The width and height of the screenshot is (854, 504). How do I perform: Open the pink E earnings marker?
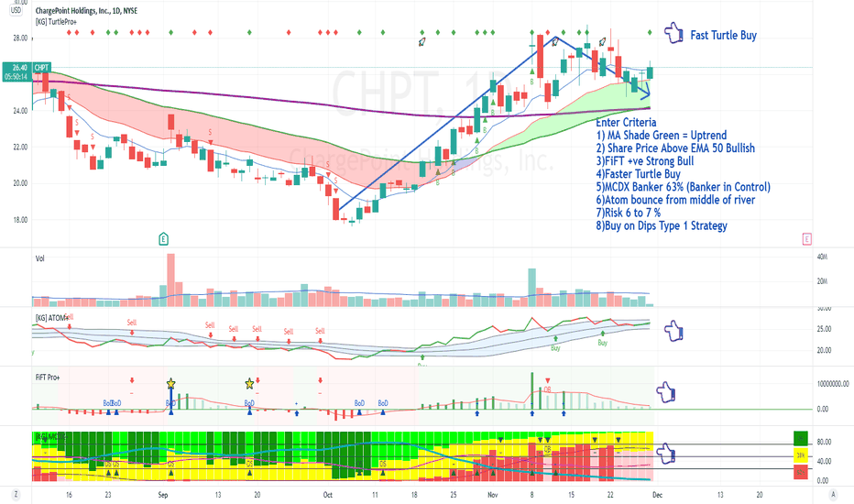pyautogui.click(x=806, y=238)
